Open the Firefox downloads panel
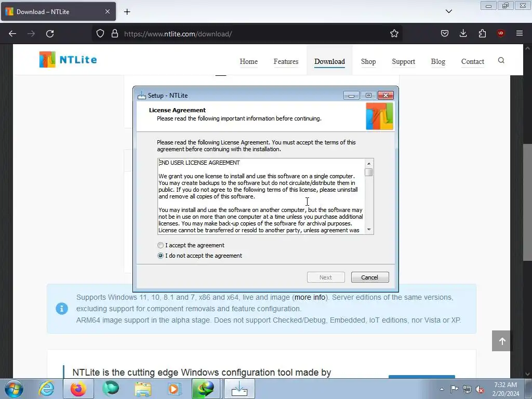This screenshot has width=532, height=399. click(463, 34)
